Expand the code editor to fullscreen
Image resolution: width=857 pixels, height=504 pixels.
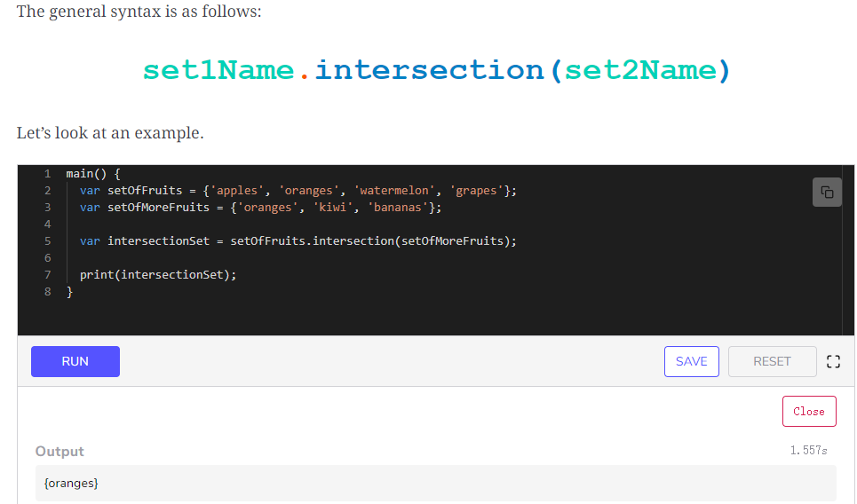point(832,361)
